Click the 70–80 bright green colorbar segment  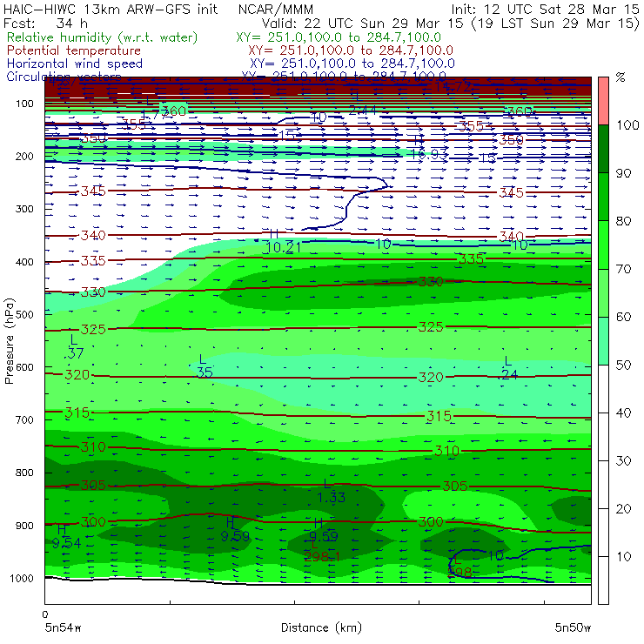[x=603, y=245]
